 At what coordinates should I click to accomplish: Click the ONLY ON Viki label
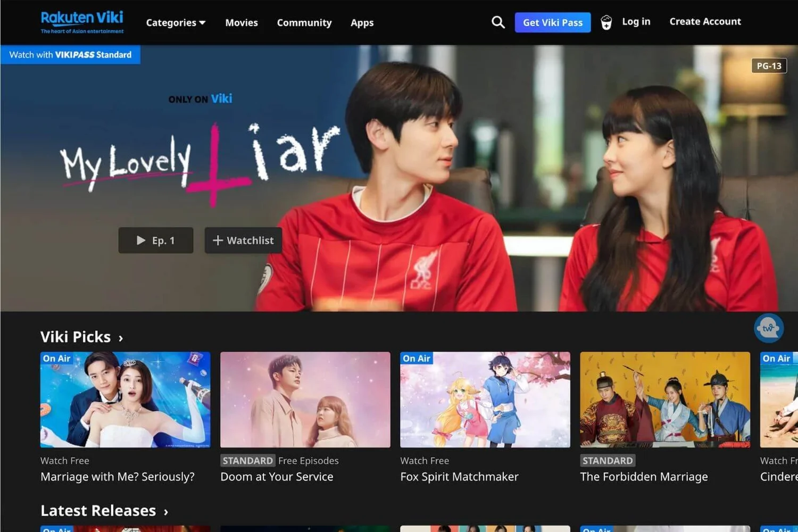[x=200, y=99]
